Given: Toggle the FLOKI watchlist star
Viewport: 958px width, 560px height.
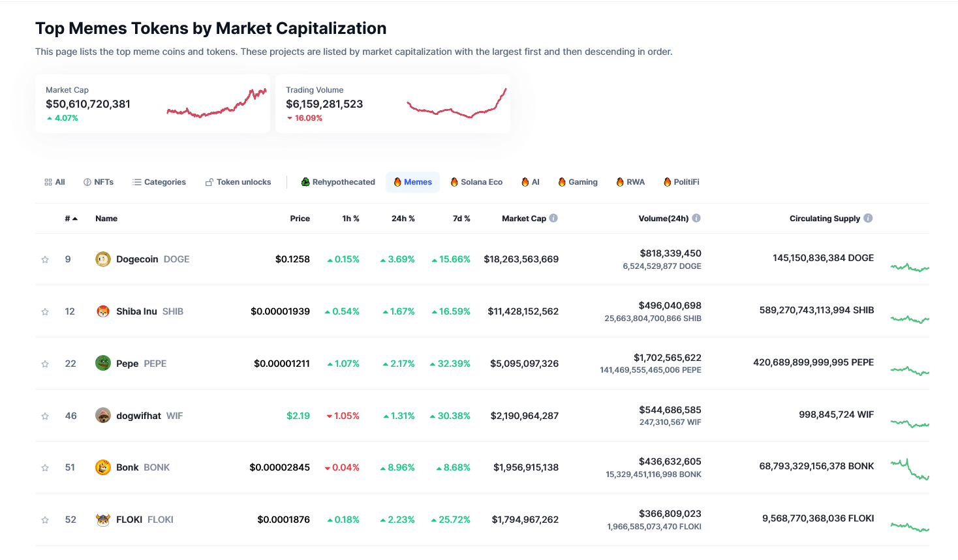Looking at the screenshot, I should pos(45,520).
